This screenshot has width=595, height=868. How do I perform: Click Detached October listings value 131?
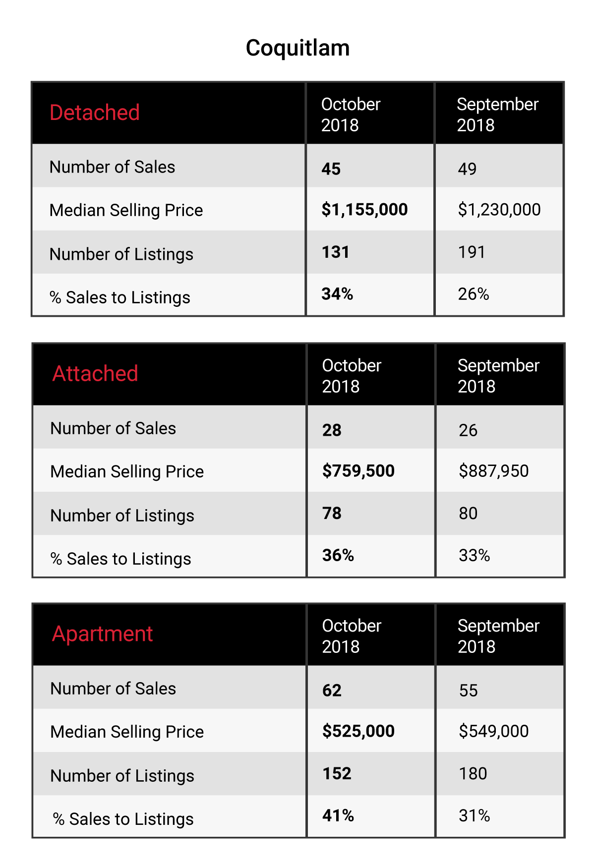(336, 252)
